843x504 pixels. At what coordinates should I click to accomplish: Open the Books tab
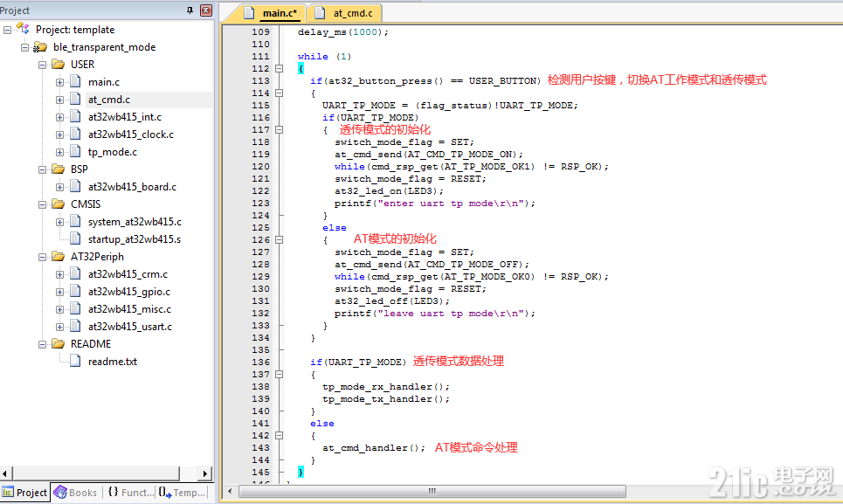[x=76, y=492]
